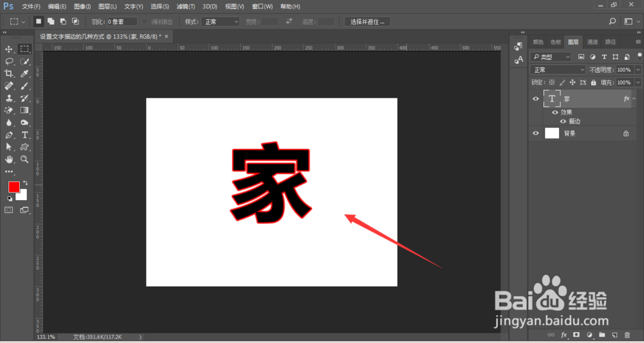Click the Add layer mask icon

[x=576, y=335]
